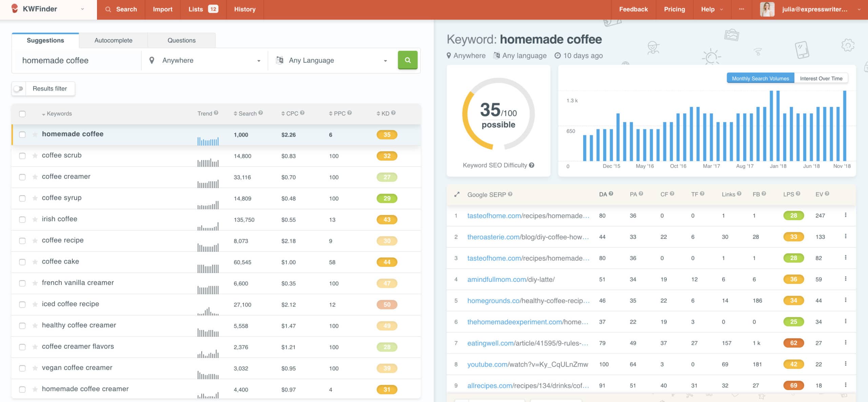Open Search column help icon
Viewport: 868px width, 402px height.
coord(260,113)
